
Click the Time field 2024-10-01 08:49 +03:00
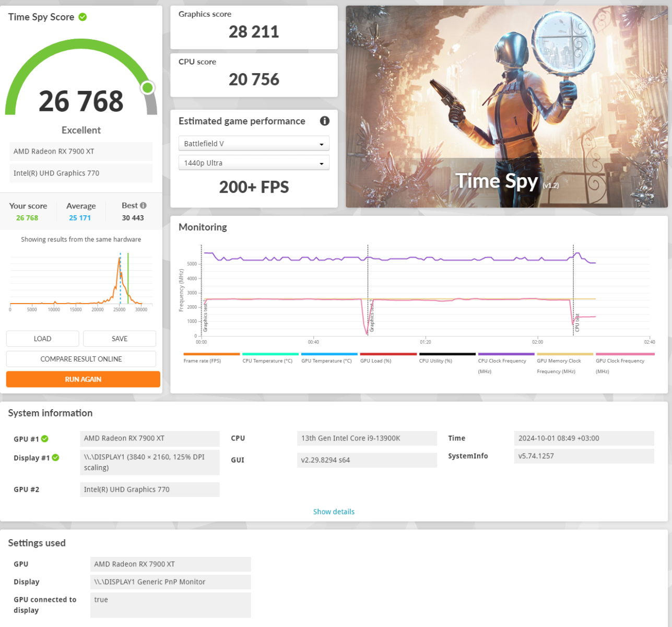tap(584, 438)
